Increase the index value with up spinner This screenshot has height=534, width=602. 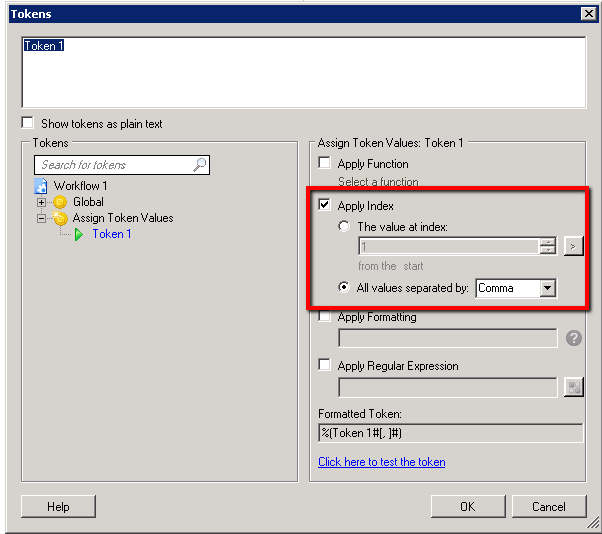pos(548,242)
